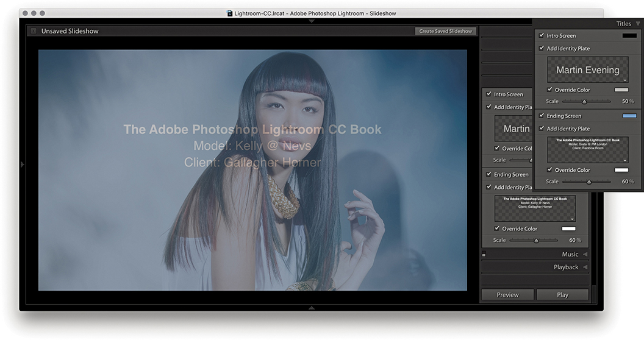This screenshot has width=644, height=340.
Task: Click Create Saved Slideshow button
Action: tap(445, 31)
